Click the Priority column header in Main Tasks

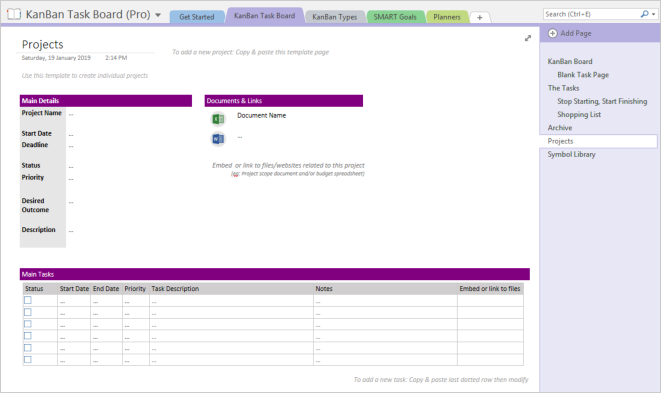tap(135, 289)
